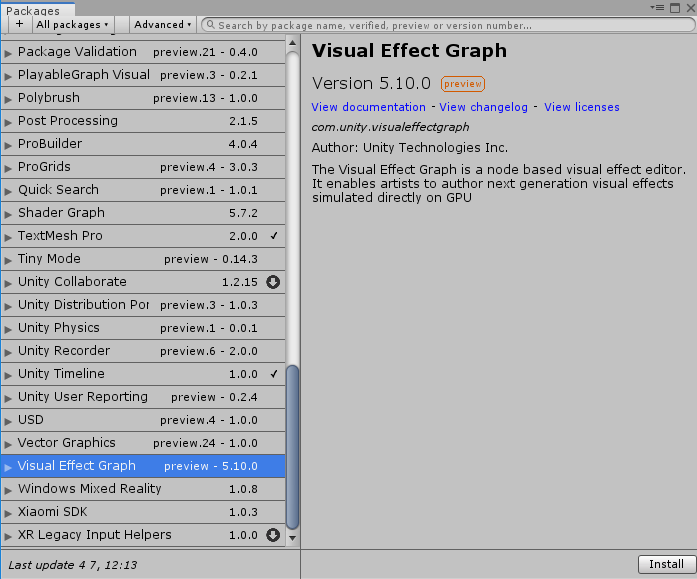Click Unity Timeline installed checkmark
This screenshot has height=579, width=697.
[x=274, y=374]
